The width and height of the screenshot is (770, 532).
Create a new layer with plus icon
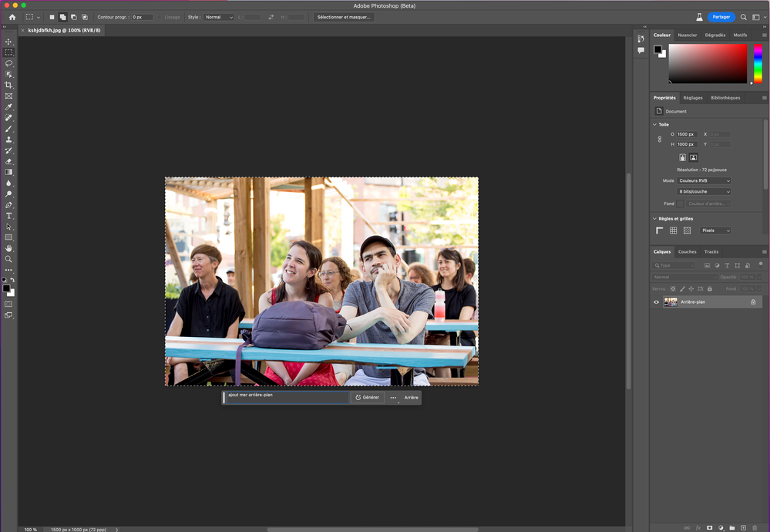pyautogui.click(x=743, y=527)
